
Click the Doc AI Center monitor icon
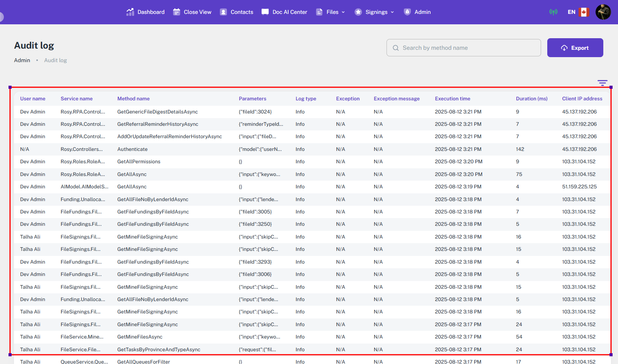265,12
